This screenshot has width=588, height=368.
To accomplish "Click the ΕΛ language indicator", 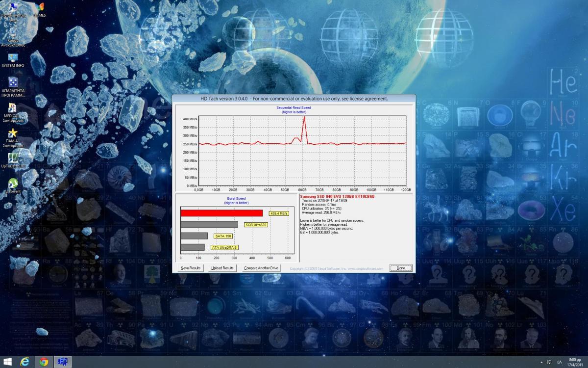I will click(560, 362).
